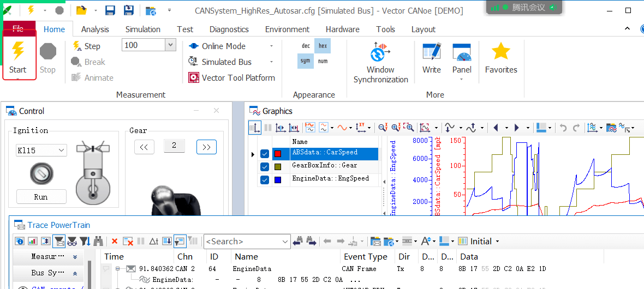Click the binoculars find icon in Trace toolbar
The height and width of the screenshot is (289, 644).
(98, 242)
